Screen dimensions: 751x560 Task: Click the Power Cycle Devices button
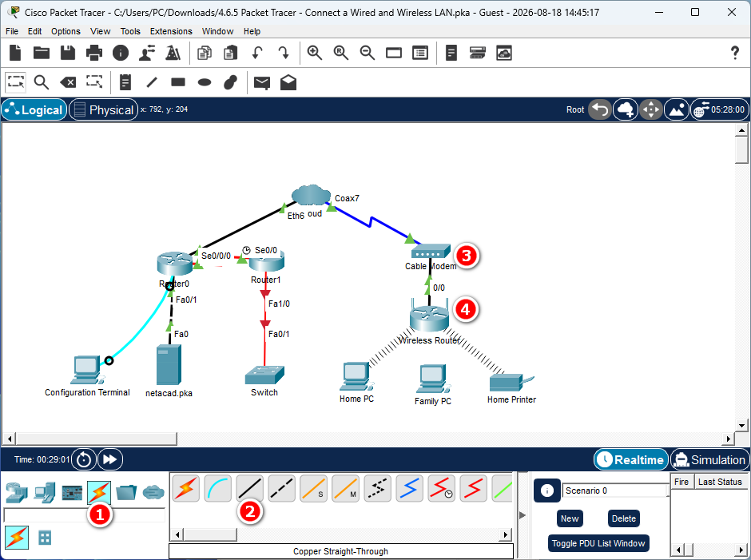pyautogui.click(x=84, y=460)
